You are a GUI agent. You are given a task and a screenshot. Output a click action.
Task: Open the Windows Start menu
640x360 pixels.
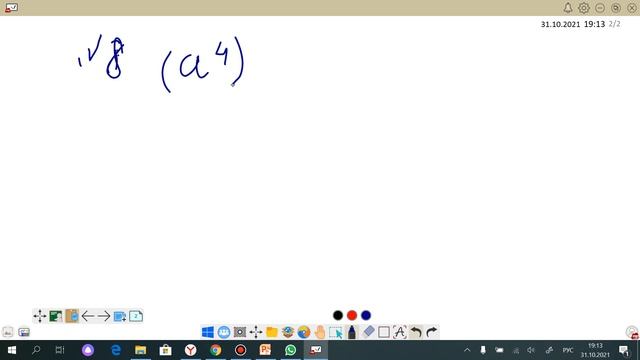click(x=12, y=350)
